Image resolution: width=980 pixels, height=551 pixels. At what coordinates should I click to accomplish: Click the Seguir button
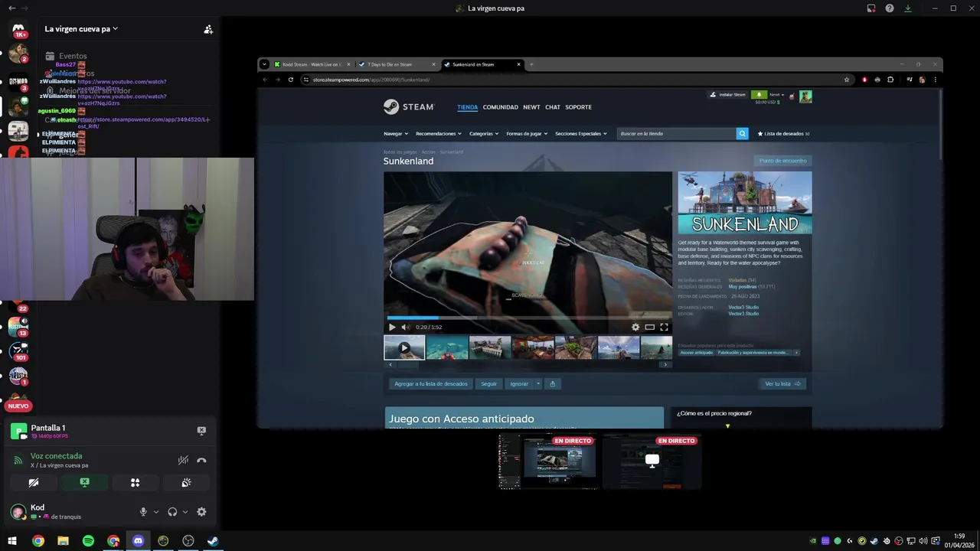point(488,383)
